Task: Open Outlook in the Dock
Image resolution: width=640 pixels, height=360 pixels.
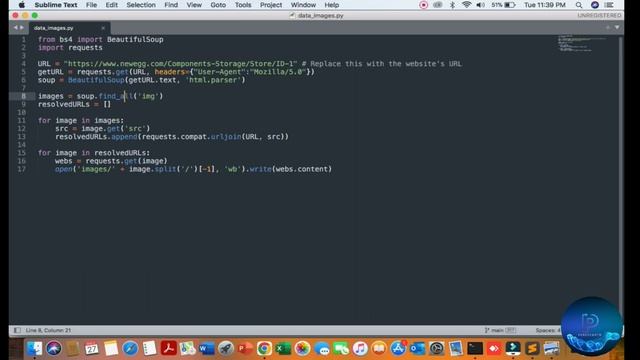Action: 418,348
